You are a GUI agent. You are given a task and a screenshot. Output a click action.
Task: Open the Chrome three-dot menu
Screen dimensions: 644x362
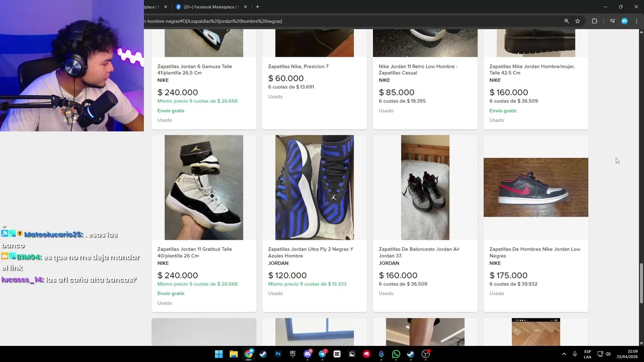coord(636,21)
